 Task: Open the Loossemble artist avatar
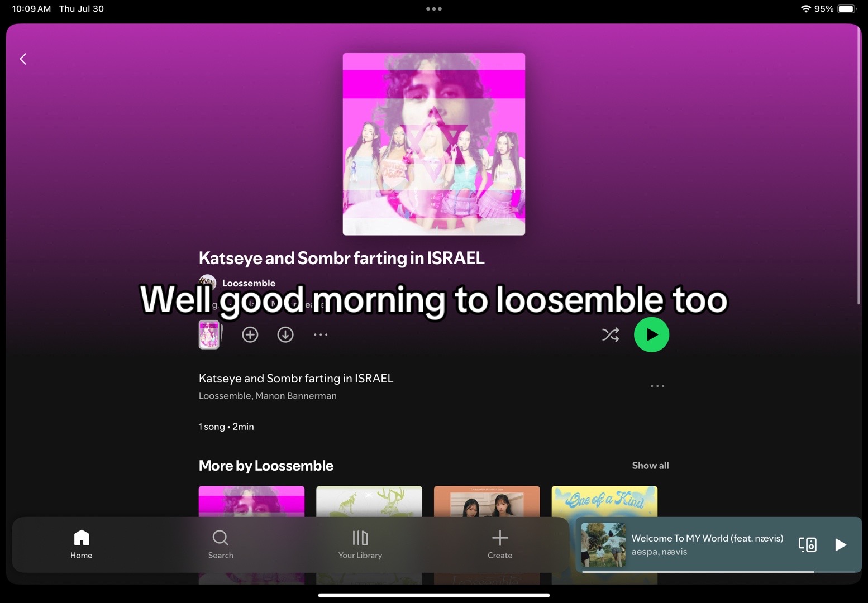tap(208, 283)
